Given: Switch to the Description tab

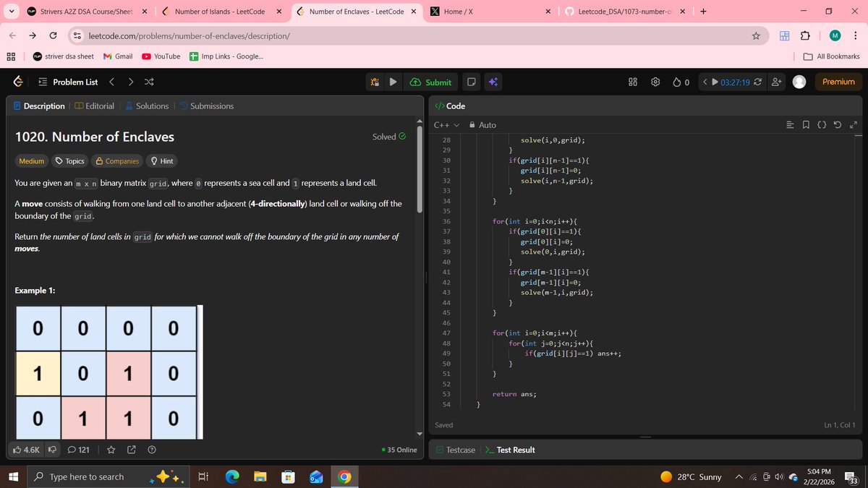Looking at the screenshot, I should [x=39, y=106].
